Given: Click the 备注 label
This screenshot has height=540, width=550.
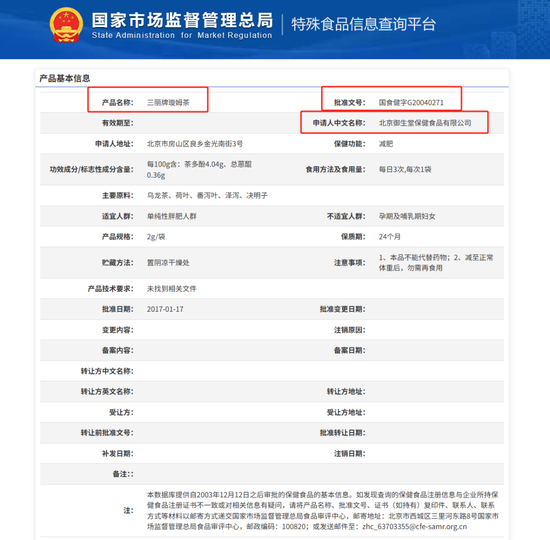Looking at the screenshot, I should (123, 474).
